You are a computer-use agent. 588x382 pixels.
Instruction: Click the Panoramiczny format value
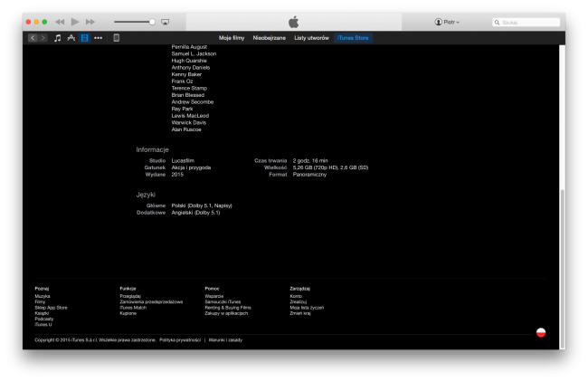point(309,175)
